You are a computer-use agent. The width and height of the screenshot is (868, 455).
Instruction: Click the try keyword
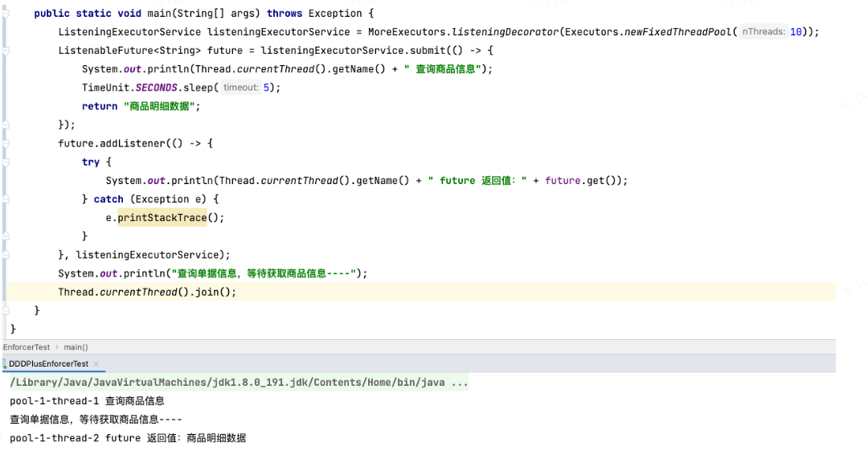coord(91,162)
